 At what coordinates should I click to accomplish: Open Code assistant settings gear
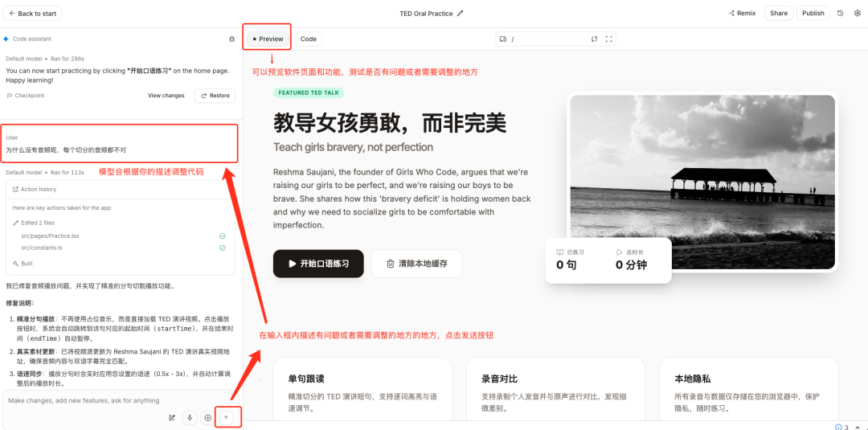click(232, 39)
